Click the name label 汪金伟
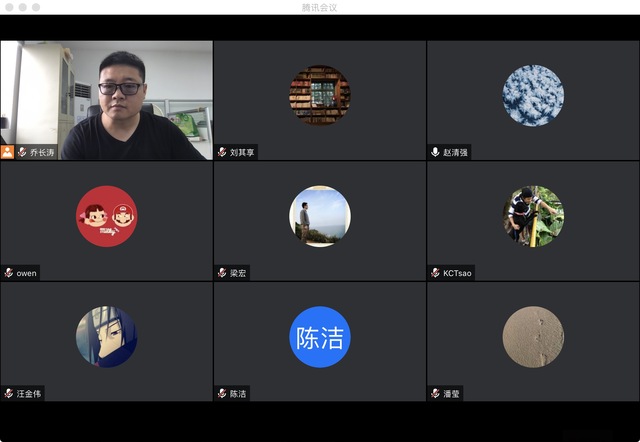 click(29, 394)
